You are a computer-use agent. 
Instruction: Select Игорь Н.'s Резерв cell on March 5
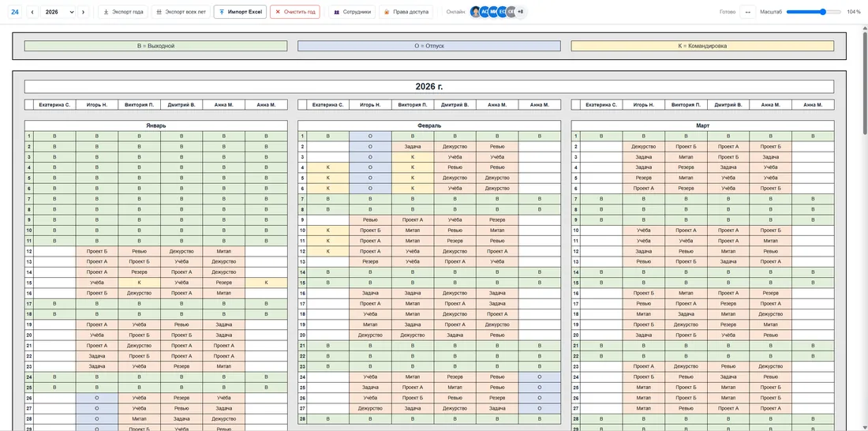point(644,178)
